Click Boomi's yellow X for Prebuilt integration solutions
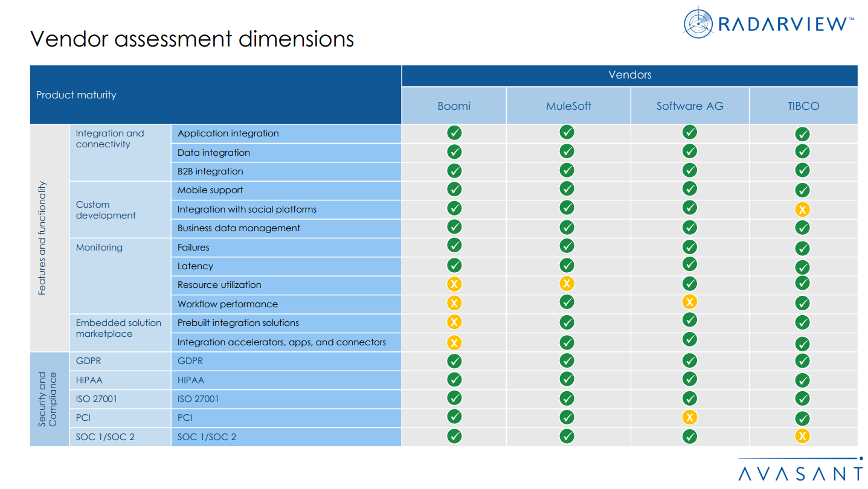Image resolution: width=868 pixels, height=489 pixels. [x=454, y=322]
